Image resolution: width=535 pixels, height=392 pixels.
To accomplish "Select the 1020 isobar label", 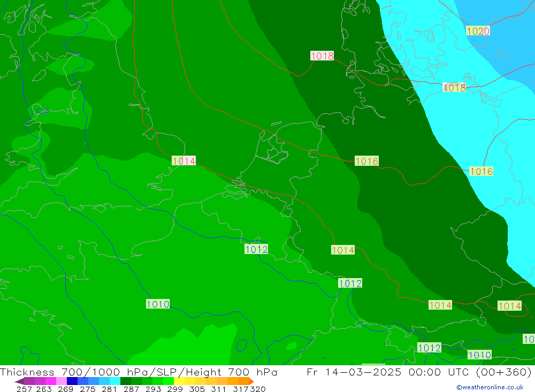I will (478, 31).
